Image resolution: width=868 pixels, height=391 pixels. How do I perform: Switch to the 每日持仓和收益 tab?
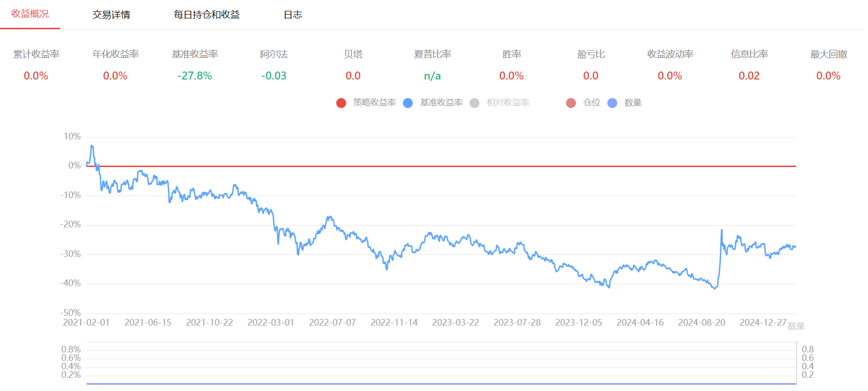pos(207,15)
